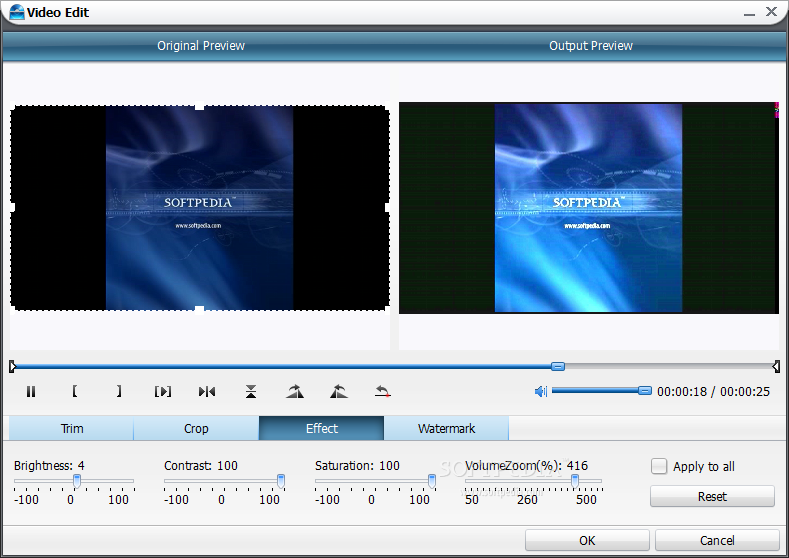
Task: Click the bottom-center crop handle
Action: tap(200, 310)
